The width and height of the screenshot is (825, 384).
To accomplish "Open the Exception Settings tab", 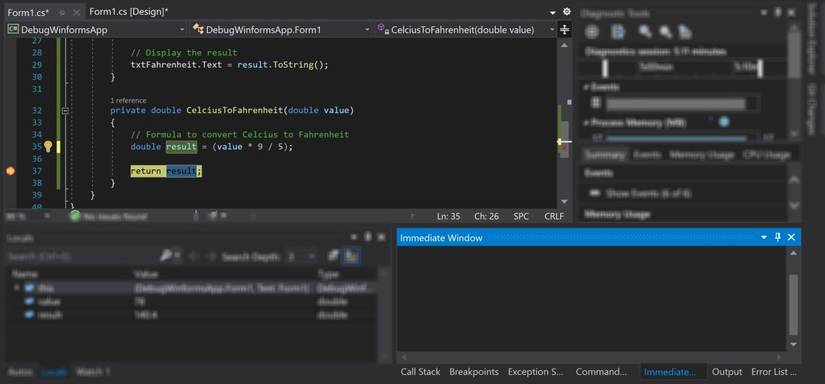I will [536, 371].
